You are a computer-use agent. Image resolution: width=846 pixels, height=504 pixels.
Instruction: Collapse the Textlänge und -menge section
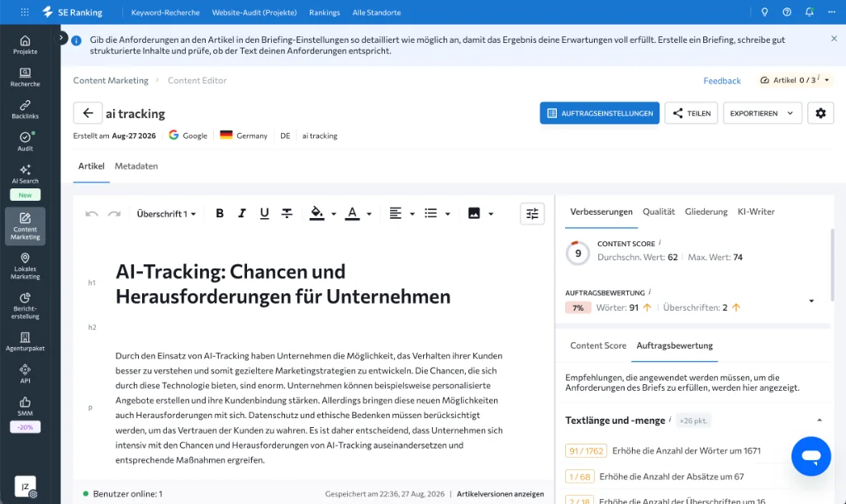[x=819, y=421]
